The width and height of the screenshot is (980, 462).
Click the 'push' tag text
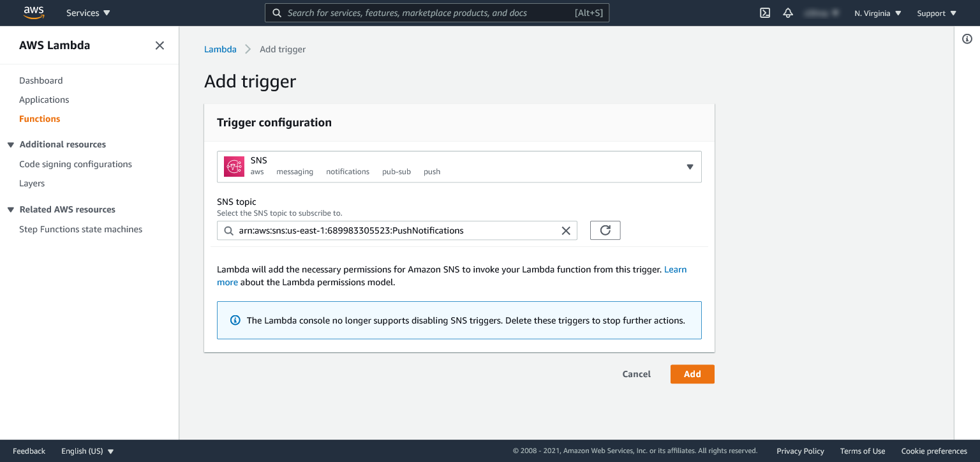[x=432, y=172]
